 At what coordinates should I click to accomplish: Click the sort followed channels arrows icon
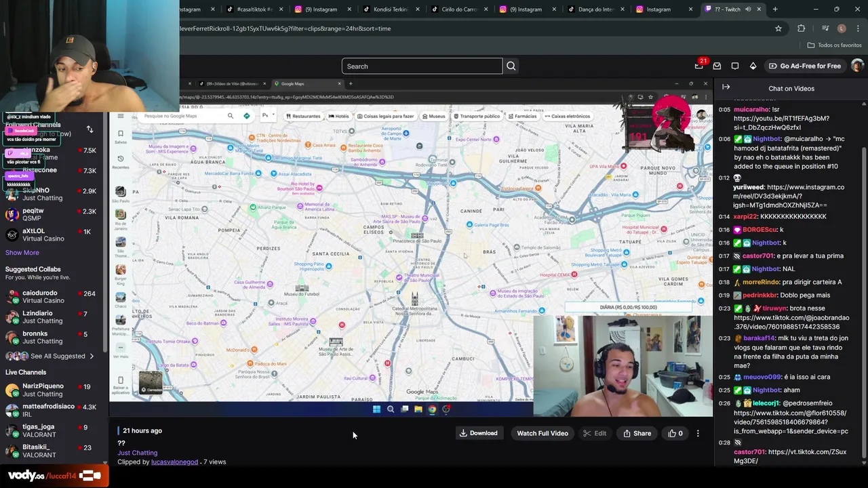[90, 129]
